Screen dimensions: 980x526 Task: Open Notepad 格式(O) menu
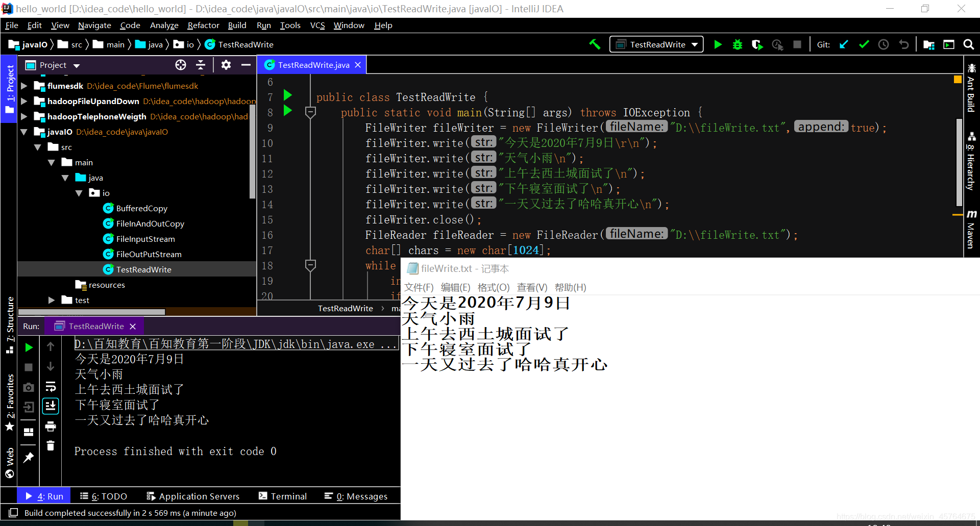point(494,288)
